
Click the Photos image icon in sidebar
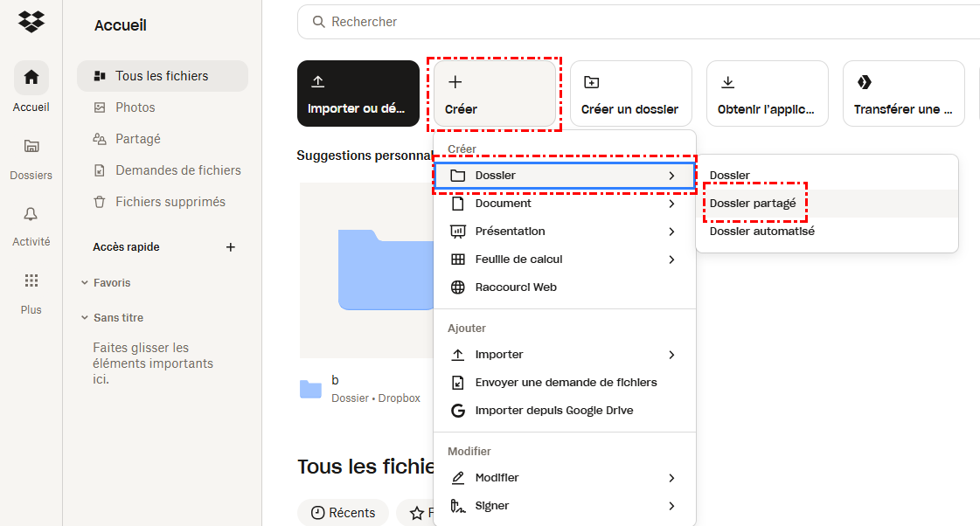click(x=100, y=107)
